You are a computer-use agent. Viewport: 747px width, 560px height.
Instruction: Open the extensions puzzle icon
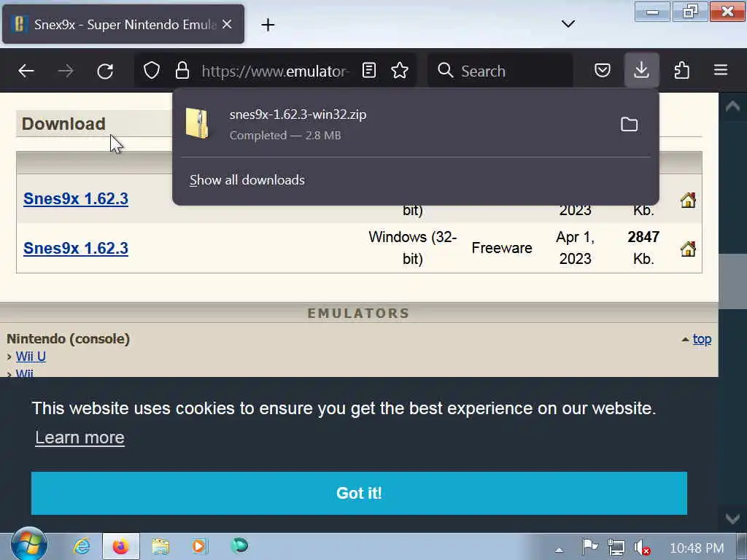click(682, 71)
